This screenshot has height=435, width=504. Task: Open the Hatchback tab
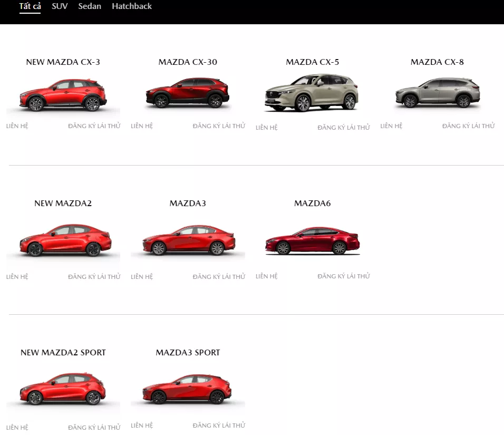(131, 6)
